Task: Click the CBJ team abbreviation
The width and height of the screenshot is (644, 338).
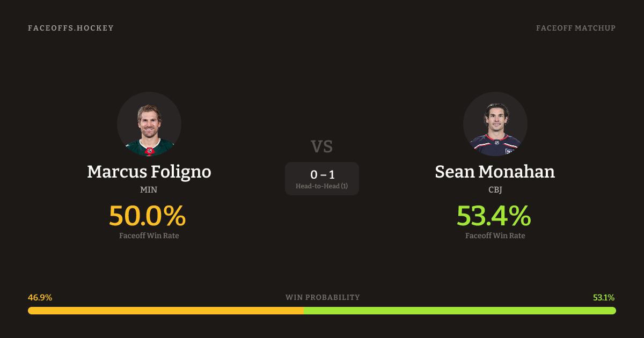Action: pos(495,189)
